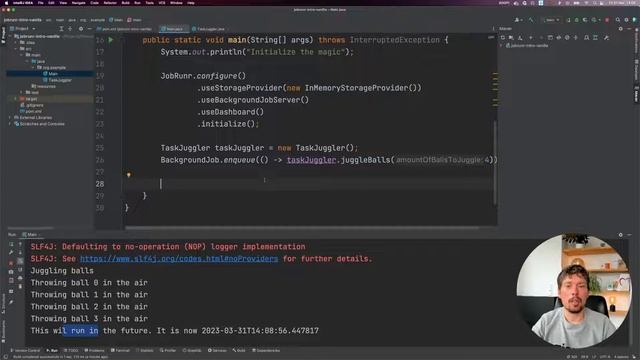Select the Main class in project tree
640x360 pixels.
(53, 74)
